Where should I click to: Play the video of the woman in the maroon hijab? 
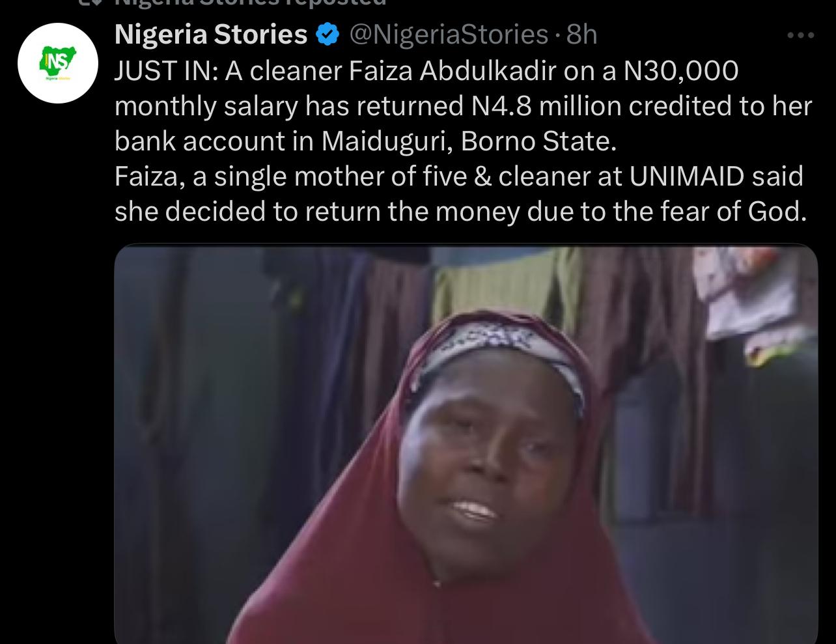(466, 444)
